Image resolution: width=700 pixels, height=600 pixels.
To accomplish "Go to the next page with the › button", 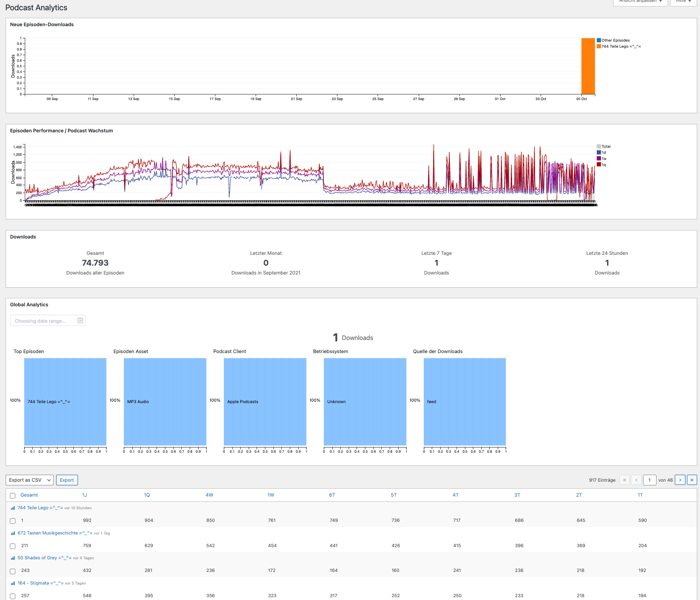I will point(680,480).
